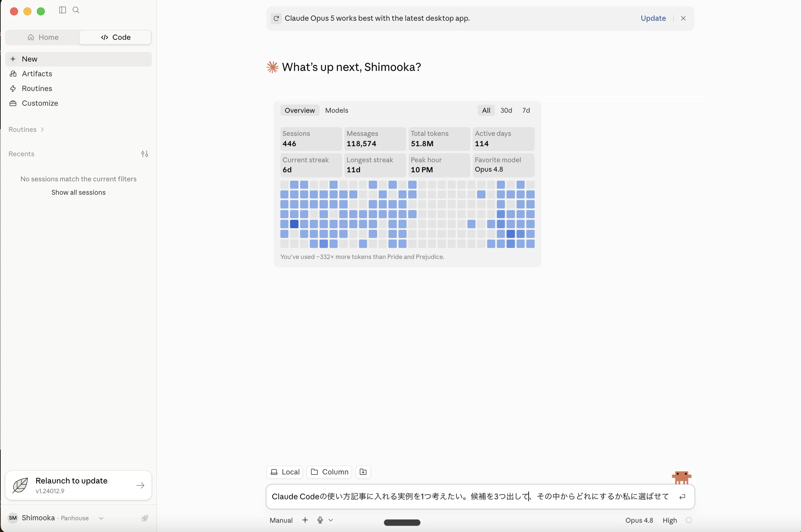Open the Shimooka account menu chevron
Viewport: 801px width, 532px height.
click(101, 518)
